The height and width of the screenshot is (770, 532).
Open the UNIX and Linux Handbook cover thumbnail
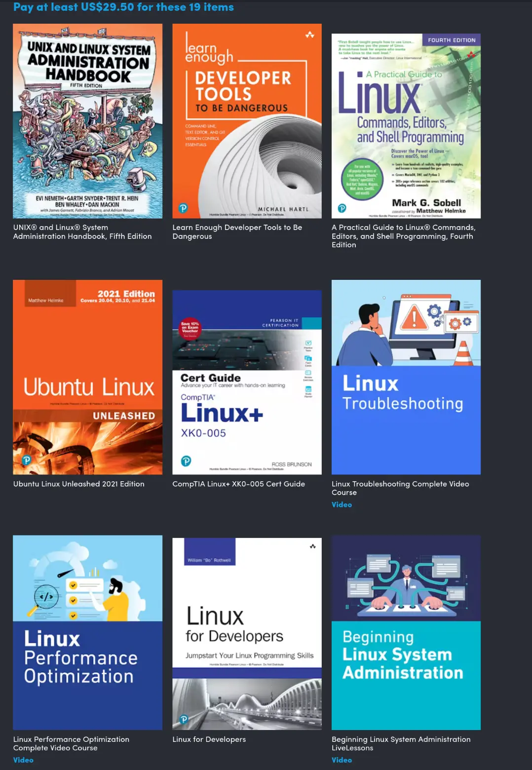(x=87, y=120)
